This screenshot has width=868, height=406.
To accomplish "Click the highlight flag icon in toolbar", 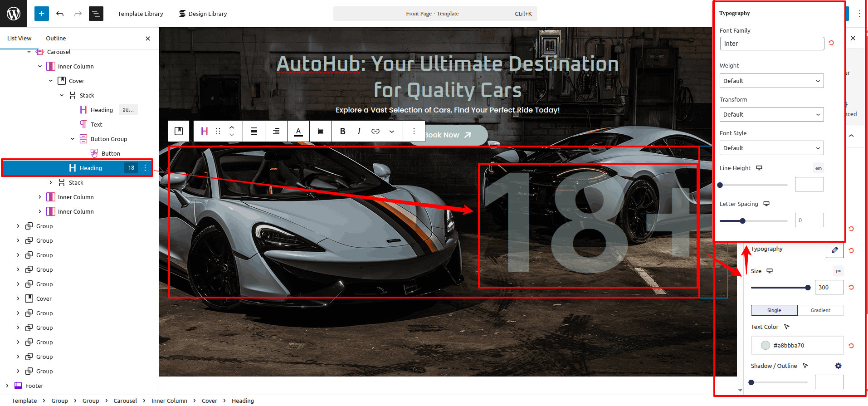I will (321, 131).
